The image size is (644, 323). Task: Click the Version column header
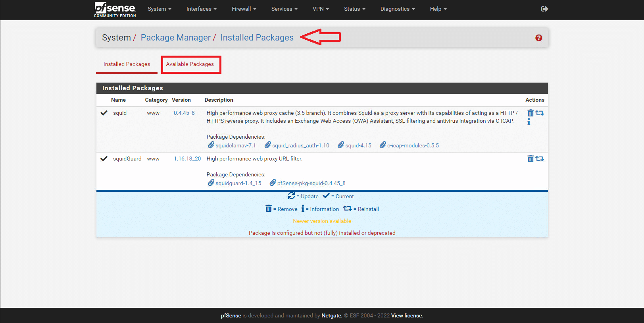coord(181,100)
